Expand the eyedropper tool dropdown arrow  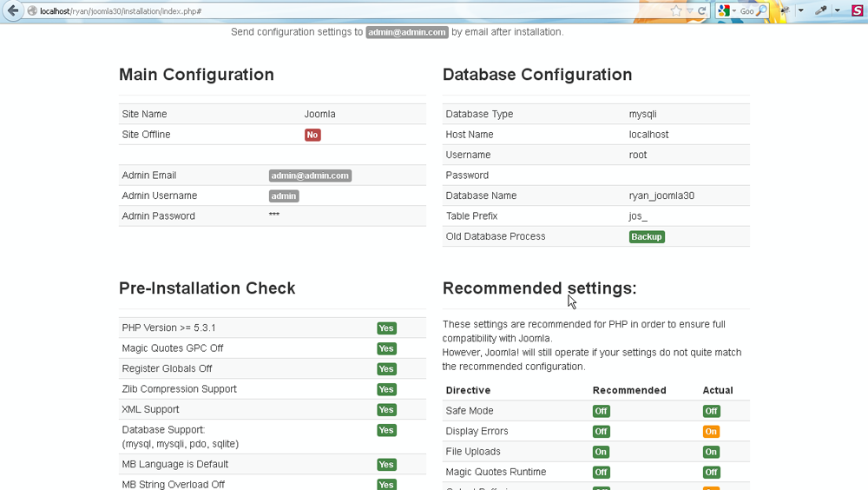click(837, 11)
